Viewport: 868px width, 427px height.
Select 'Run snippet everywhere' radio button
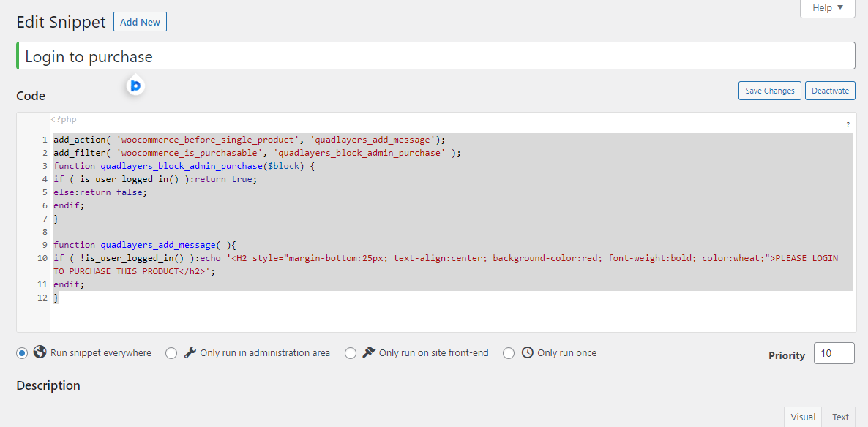tap(21, 353)
